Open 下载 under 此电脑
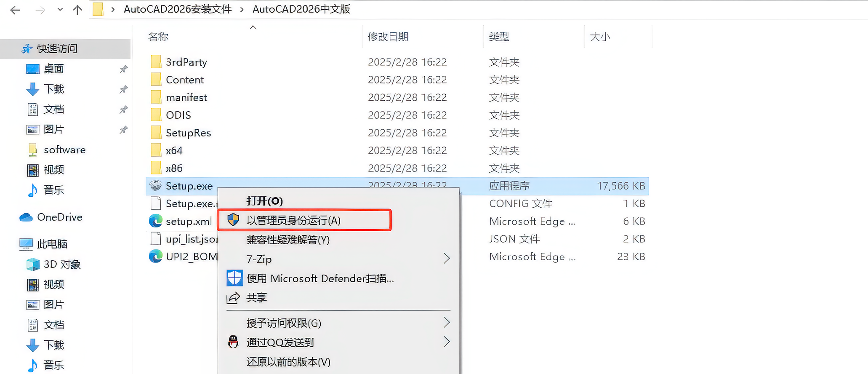This screenshot has width=868, height=374. tap(53, 345)
